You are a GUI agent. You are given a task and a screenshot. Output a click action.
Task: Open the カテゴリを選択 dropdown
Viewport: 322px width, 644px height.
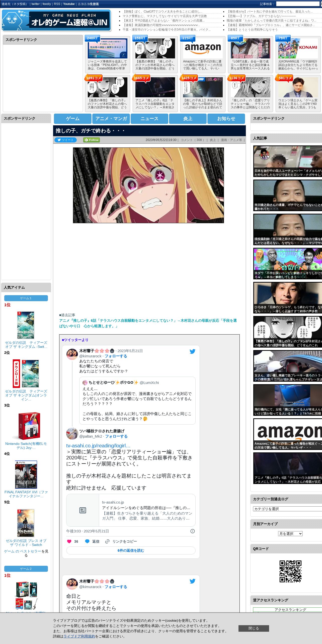(287, 509)
